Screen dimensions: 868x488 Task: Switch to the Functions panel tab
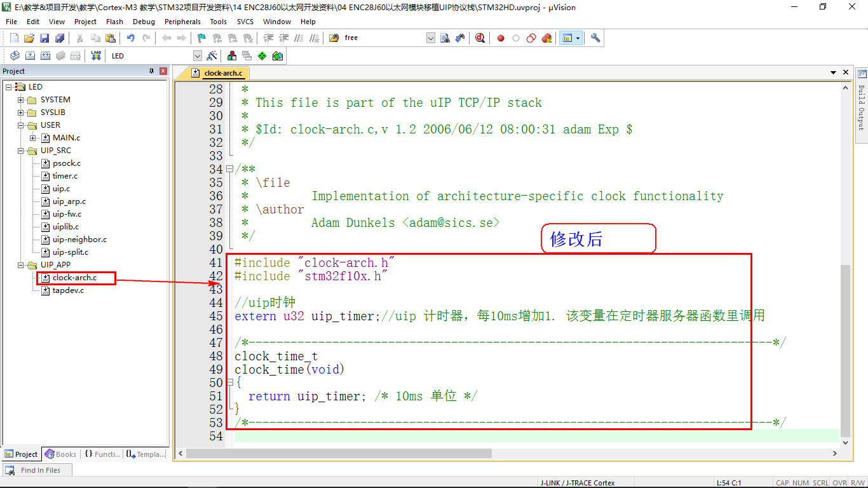tap(102, 454)
